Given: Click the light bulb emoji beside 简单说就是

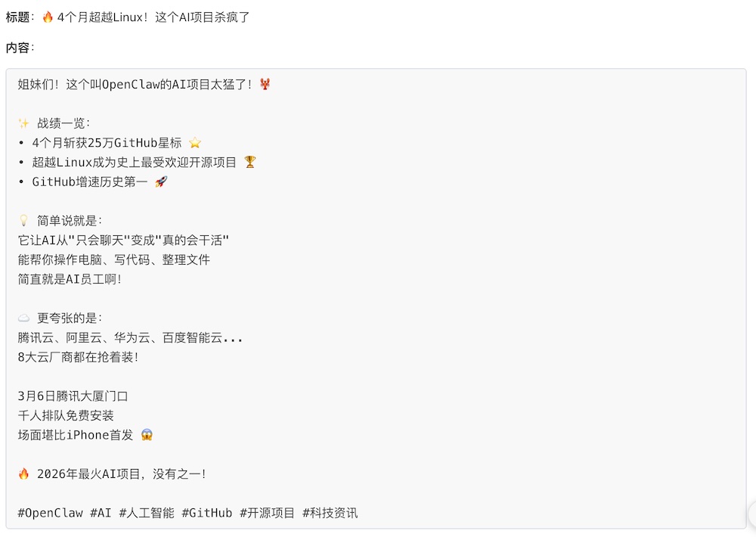Looking at the screenshot, I should (23, 221).
